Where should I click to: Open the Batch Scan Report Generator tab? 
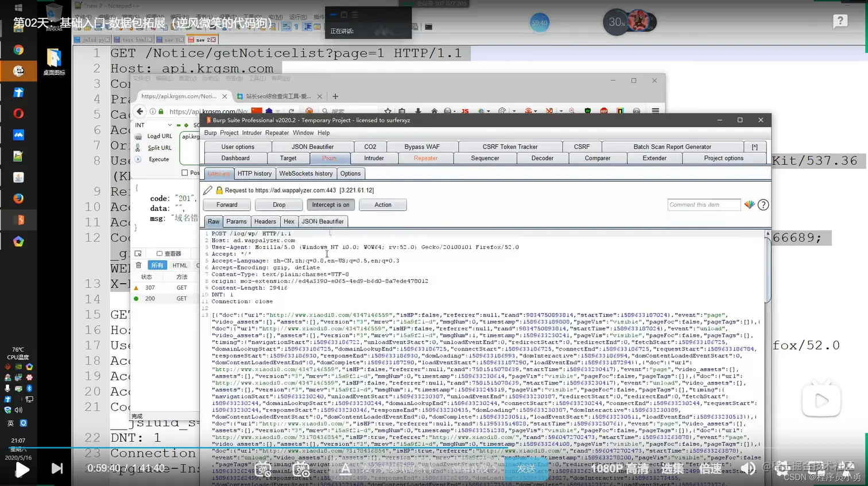(x=672, y=147)
